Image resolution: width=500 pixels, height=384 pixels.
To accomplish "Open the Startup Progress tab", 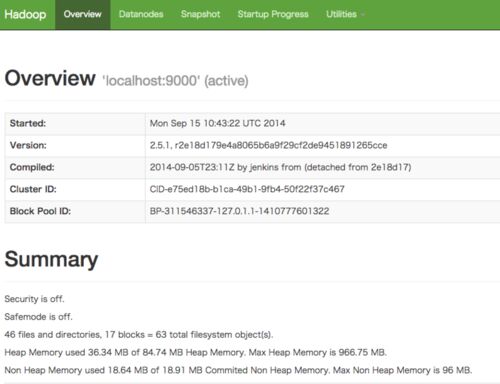I will [273, 14].
